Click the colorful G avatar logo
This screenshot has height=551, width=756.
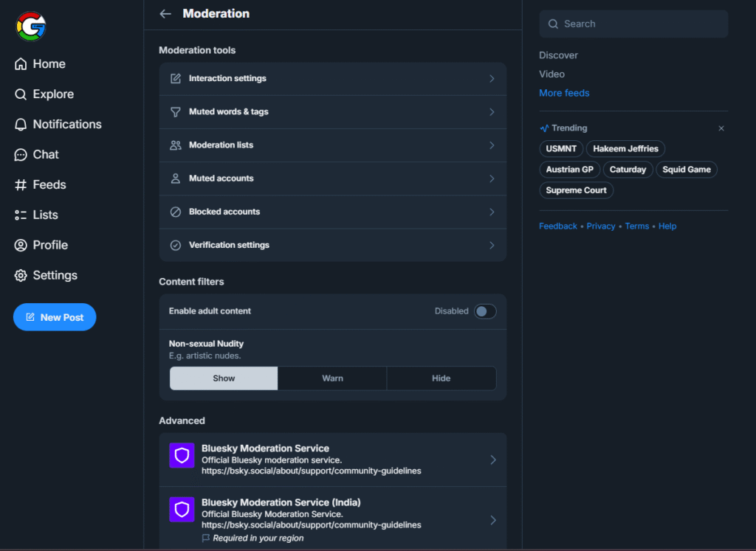pos(31,27)
